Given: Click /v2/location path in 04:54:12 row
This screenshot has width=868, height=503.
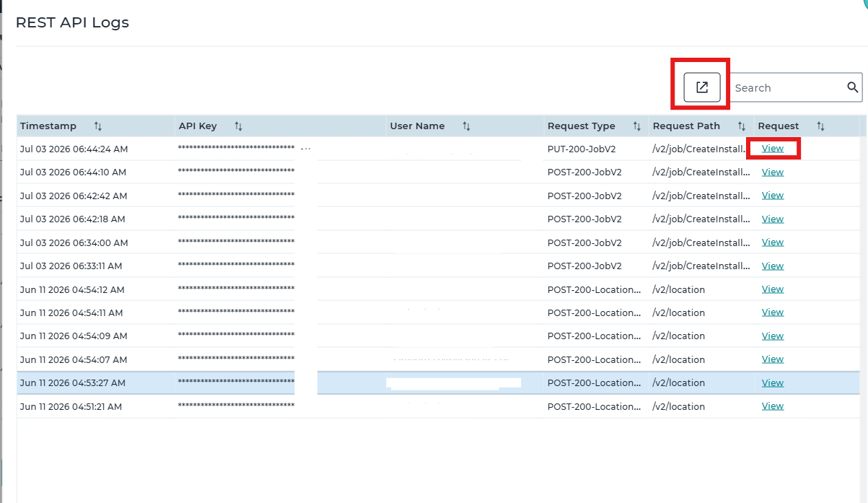Looking at the screenshot, I should [x=679, y=289].
